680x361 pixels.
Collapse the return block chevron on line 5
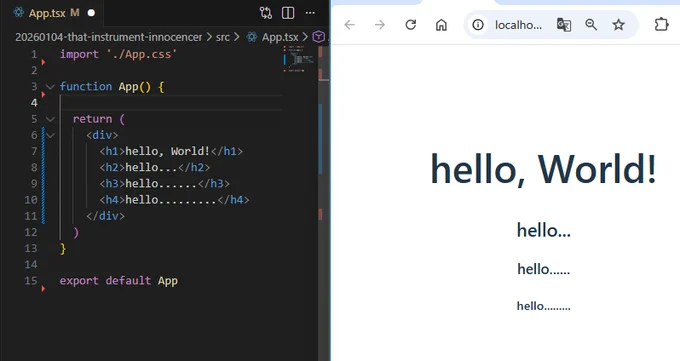(50, 119)
